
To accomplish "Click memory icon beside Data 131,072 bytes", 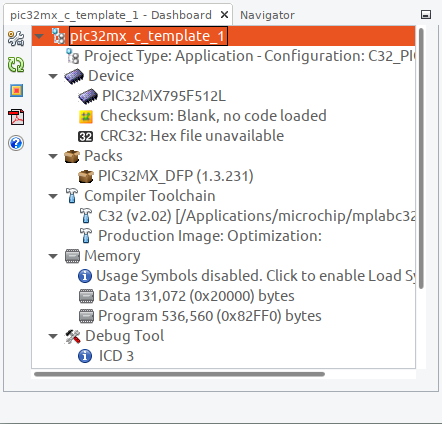I will click(86, 296).
